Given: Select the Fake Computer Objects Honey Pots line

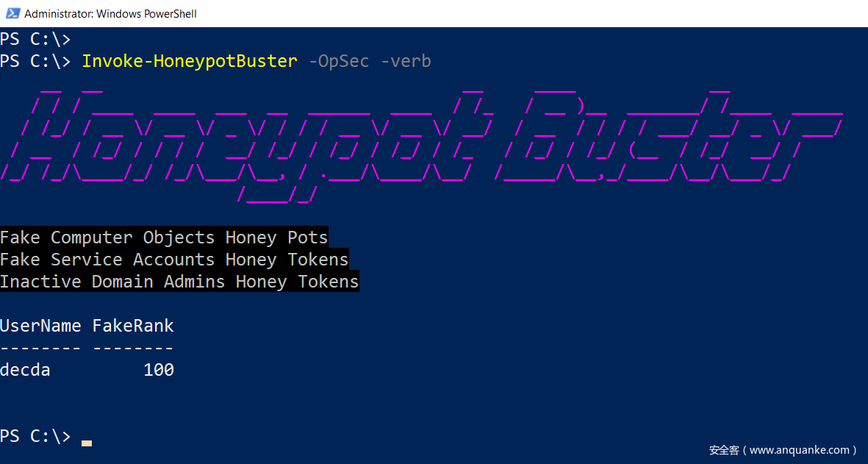Looking at the screenshot, I should (x=164, y=238).
